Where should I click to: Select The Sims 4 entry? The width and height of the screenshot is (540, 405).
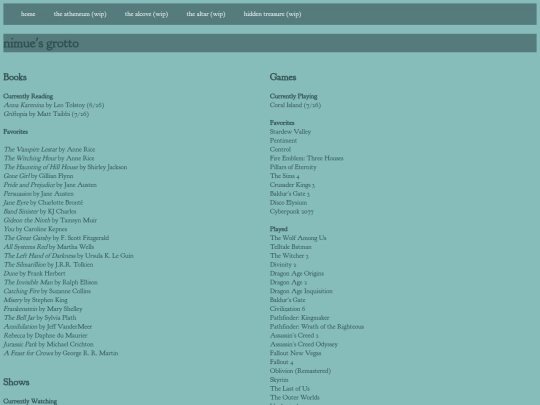(284, 176)
